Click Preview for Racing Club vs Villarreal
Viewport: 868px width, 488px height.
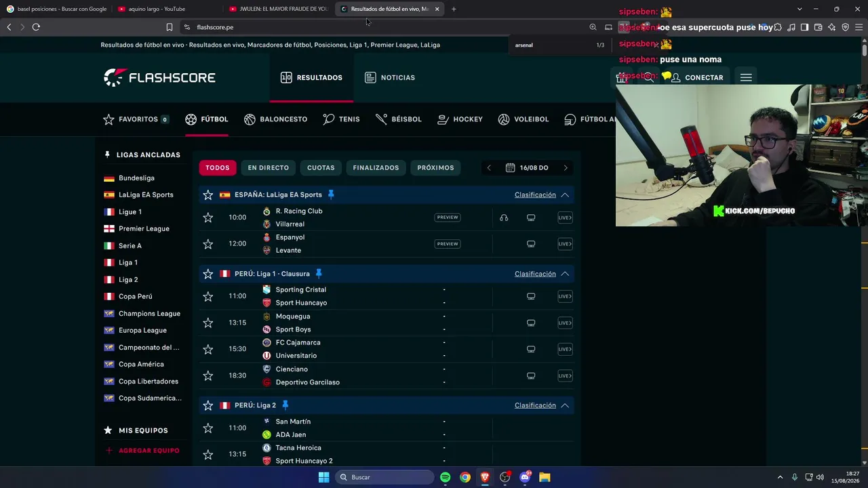coord(448,218)
